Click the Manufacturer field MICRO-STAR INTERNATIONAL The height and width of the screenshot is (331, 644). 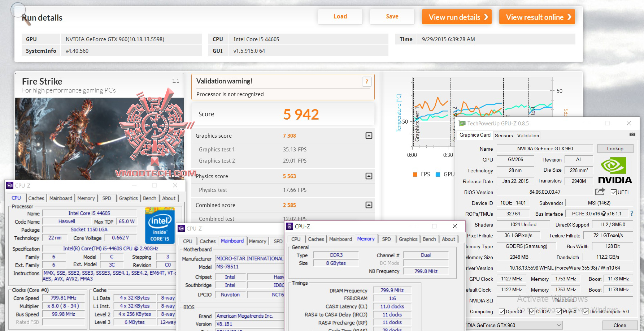pyautogui.click(x=250, y=258)
